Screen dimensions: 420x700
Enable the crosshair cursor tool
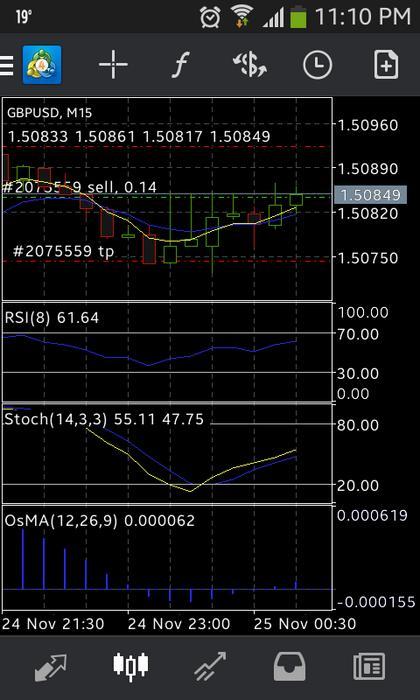tap(113, 65)
